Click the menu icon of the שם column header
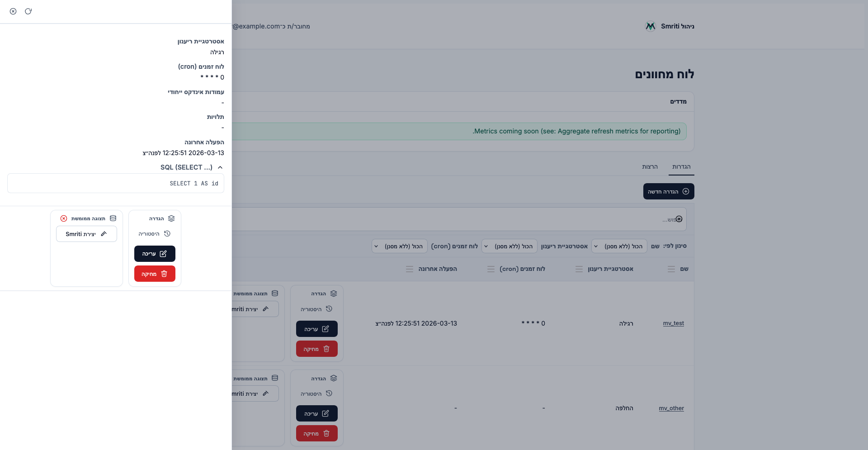The image size is (868, 450). click(x=671, y=269)
